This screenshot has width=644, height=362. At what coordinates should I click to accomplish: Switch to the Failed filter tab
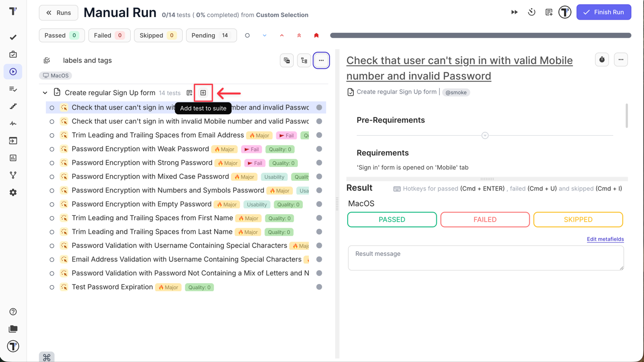click(x=109, y=35)
